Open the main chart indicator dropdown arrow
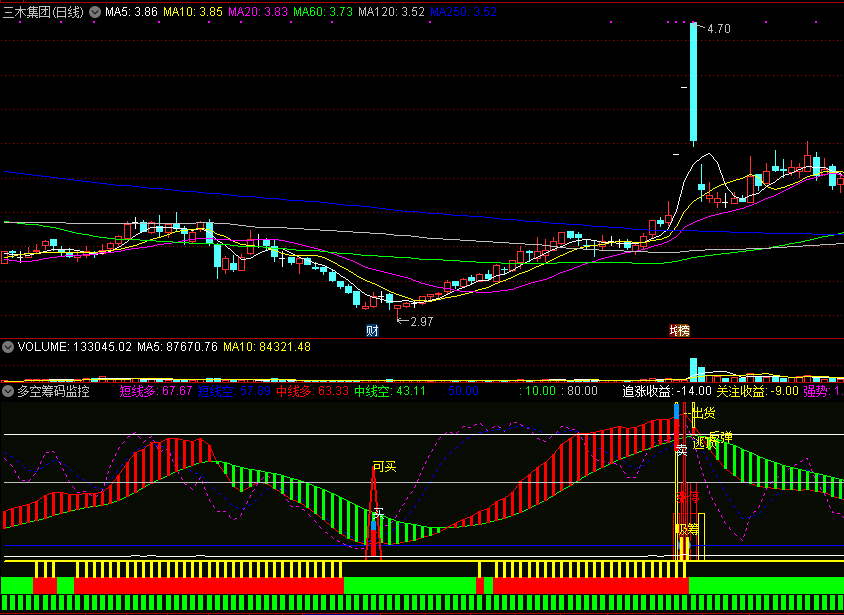Viewport: 844px width, 615px height. click(95, 12)
